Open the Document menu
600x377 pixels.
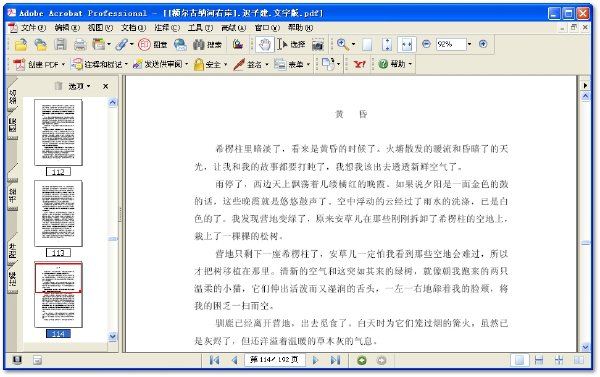coord(134,28)
